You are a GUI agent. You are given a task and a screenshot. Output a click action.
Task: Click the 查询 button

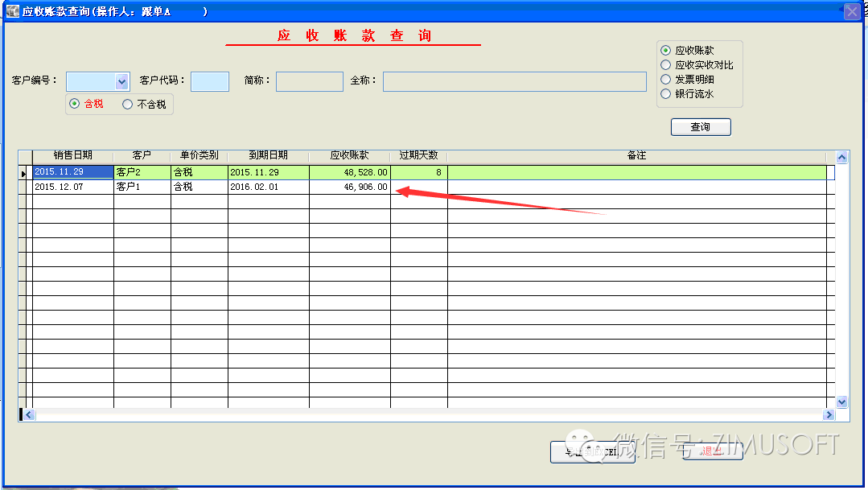pyautogui.click(x=701, y=127)
